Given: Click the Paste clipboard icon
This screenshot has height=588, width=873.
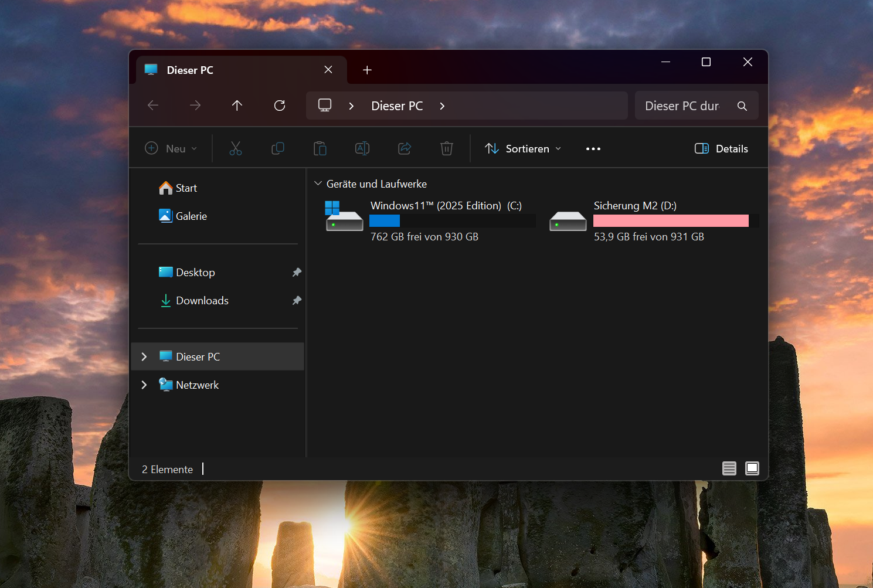Looking at the screenshot, I should [x=320, y=149].
